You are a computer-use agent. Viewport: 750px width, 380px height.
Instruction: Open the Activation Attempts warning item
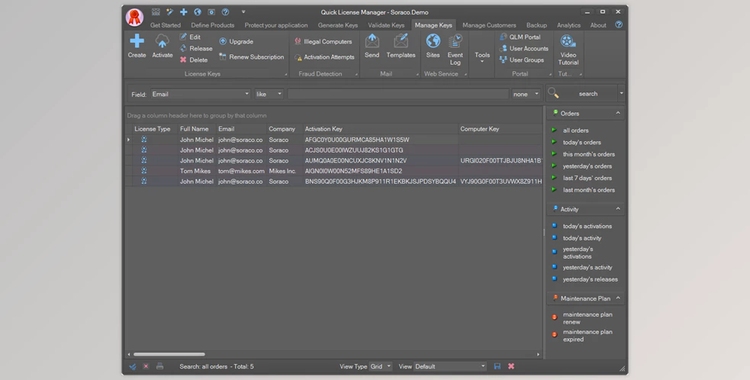click(x=324, y=57)
